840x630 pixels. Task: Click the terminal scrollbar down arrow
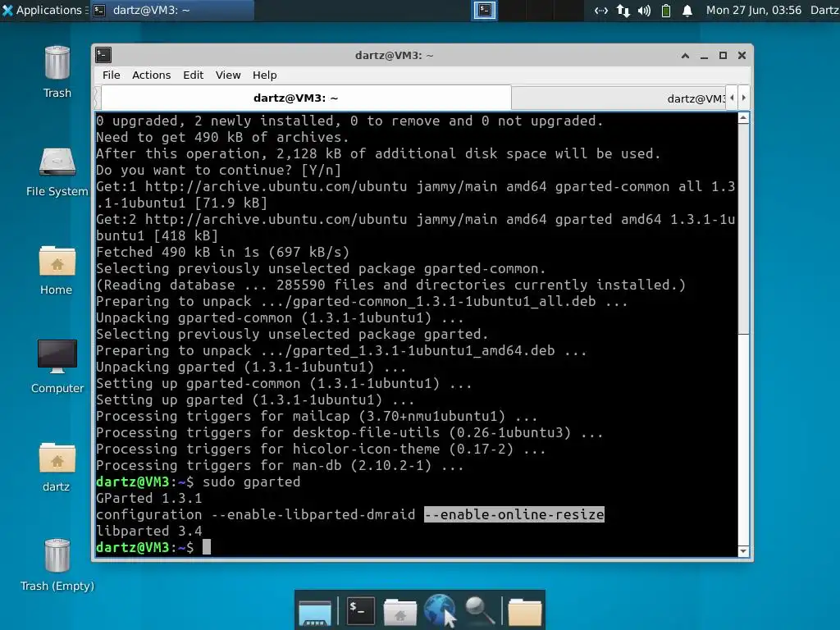click(x=743, y=550)
